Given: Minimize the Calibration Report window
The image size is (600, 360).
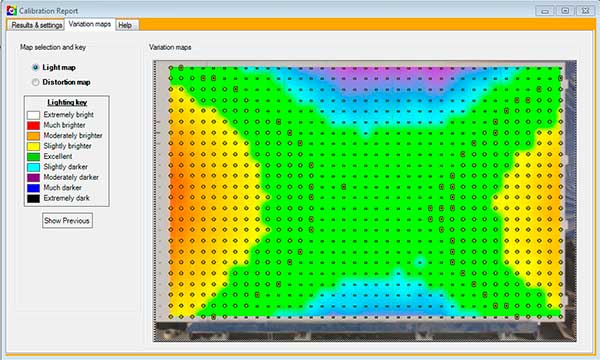Looking at the screenshot, I should pyautogui.click(x=545, y=11).
